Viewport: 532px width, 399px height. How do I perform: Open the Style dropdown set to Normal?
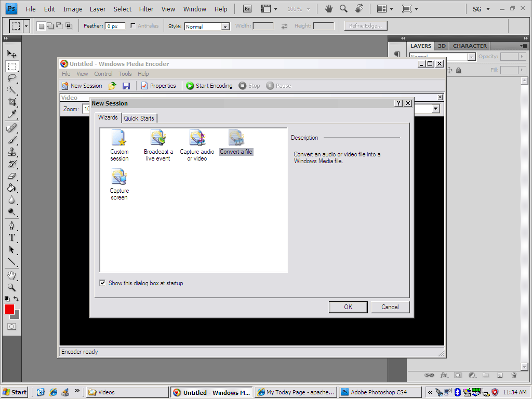pyautogui.click(x=207, y=26)
